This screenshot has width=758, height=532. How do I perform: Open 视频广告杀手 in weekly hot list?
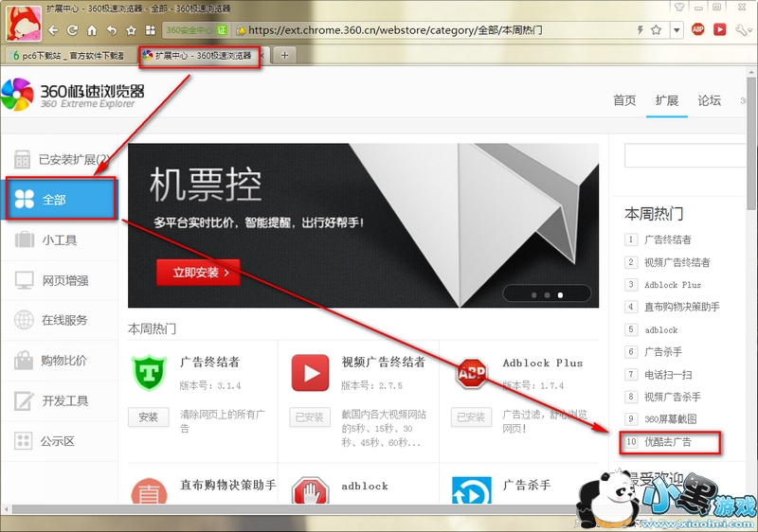(673, 397)
